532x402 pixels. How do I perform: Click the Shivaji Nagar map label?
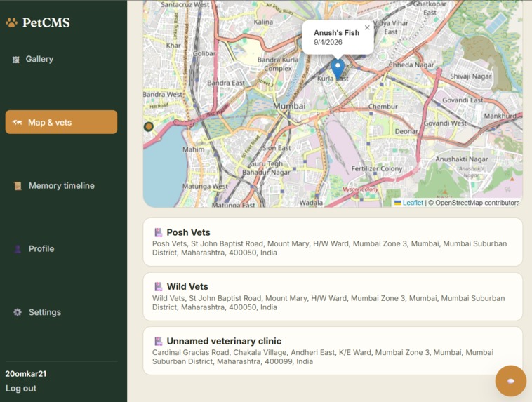[471, 76]
